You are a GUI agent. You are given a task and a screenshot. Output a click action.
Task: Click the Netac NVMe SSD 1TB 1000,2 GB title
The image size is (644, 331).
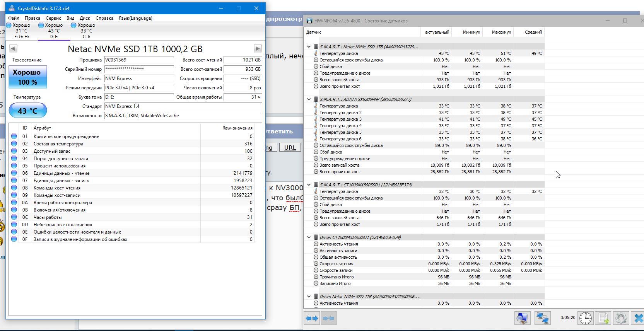pyautogui.click(x=135, y=49)
